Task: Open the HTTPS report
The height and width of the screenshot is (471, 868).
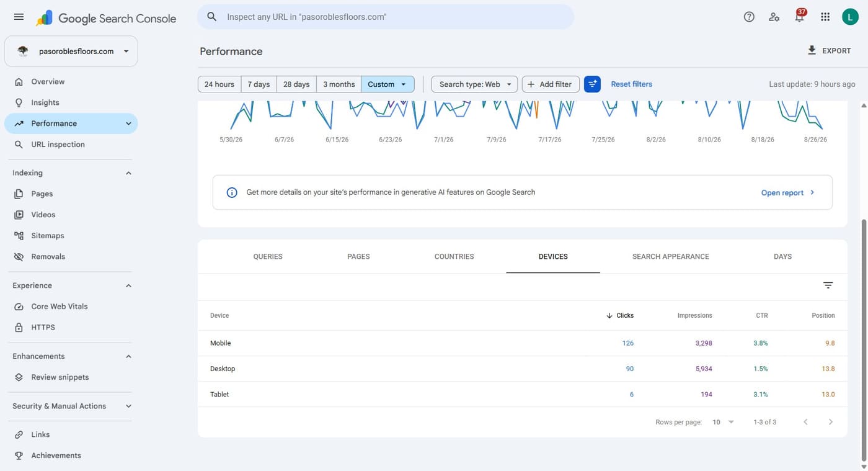Action: point(71,327)
